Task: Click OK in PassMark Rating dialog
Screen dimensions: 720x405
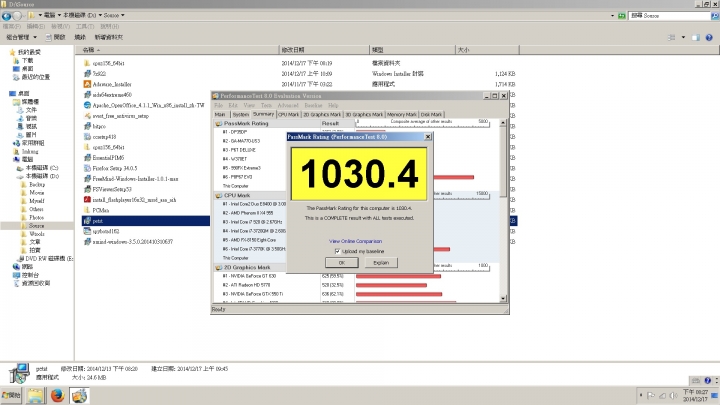Action: (342, 263)
